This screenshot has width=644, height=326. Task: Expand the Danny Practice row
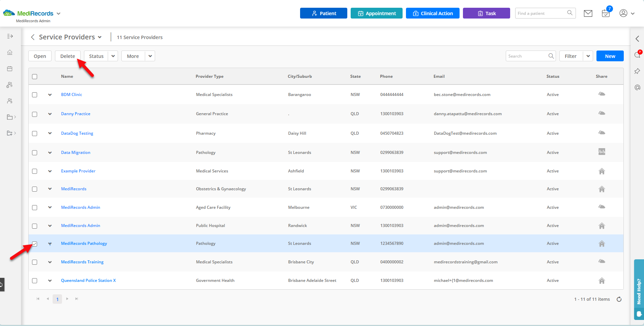[x=50, y=114]
